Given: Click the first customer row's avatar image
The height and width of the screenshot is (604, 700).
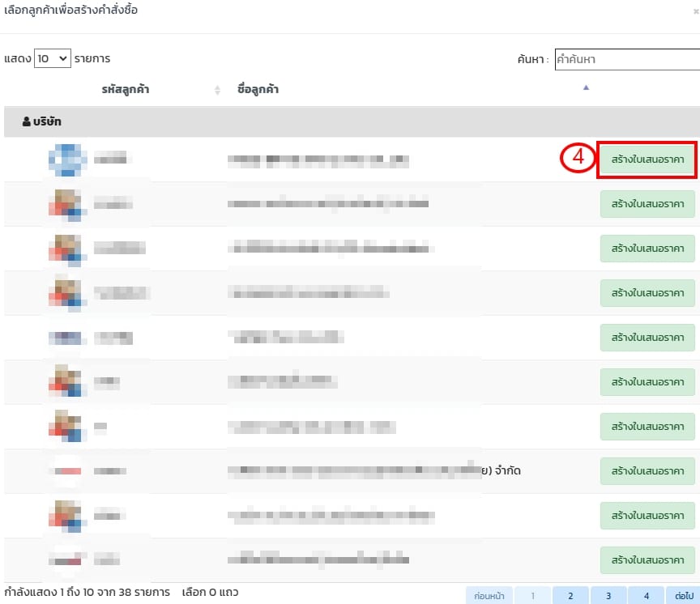Looking at the screenshot, I should click(x=66, y=160).
